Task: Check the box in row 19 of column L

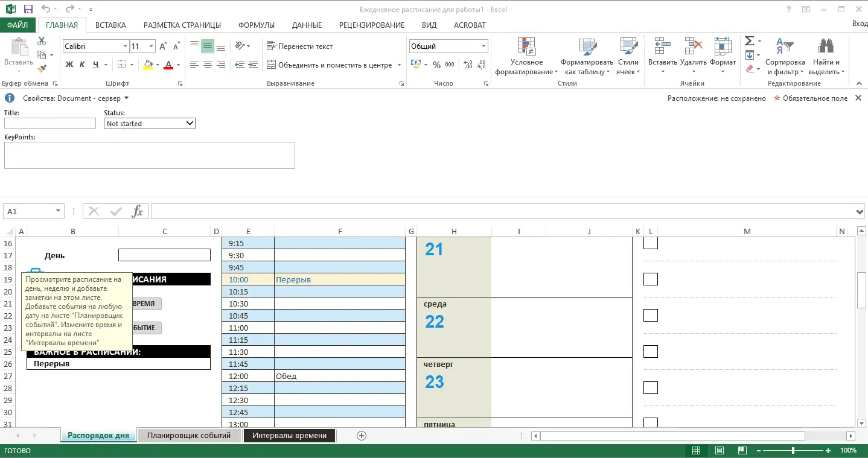Action: point(650,279)
